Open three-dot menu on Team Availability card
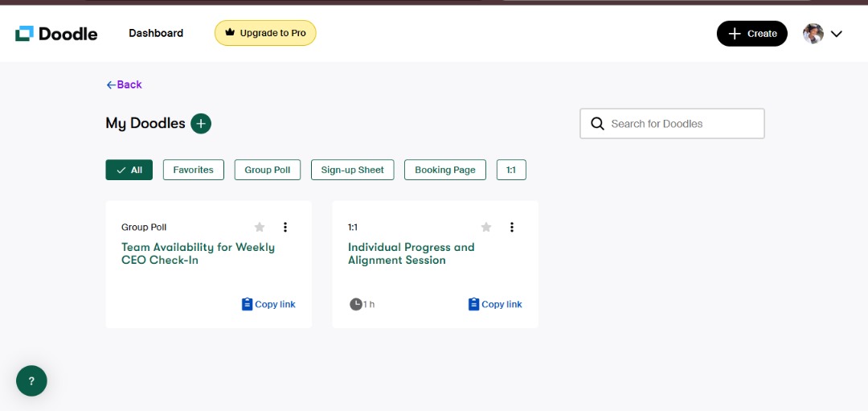The width and height of the screenshot is (868, 411). coord(285,227)
